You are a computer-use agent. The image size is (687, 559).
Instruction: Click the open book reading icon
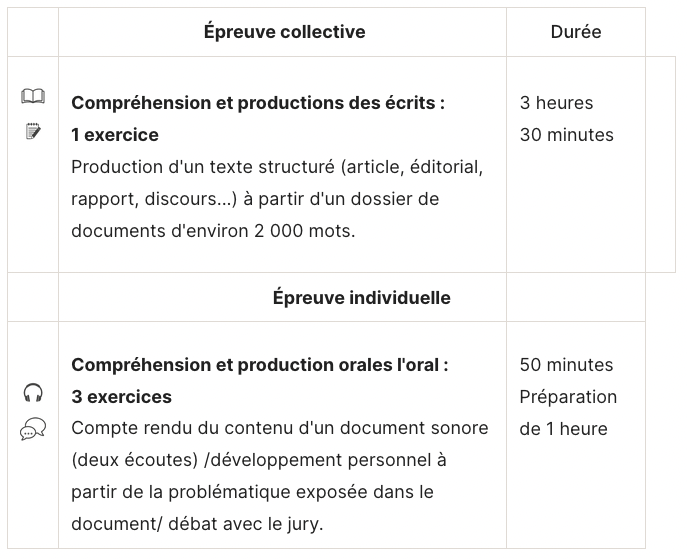tap(33, 97)
